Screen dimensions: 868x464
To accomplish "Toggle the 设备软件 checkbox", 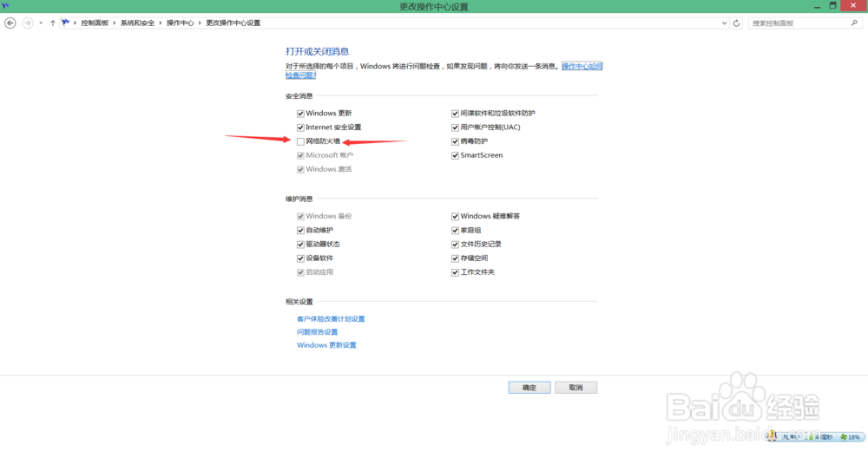I will tap(300, 258).
